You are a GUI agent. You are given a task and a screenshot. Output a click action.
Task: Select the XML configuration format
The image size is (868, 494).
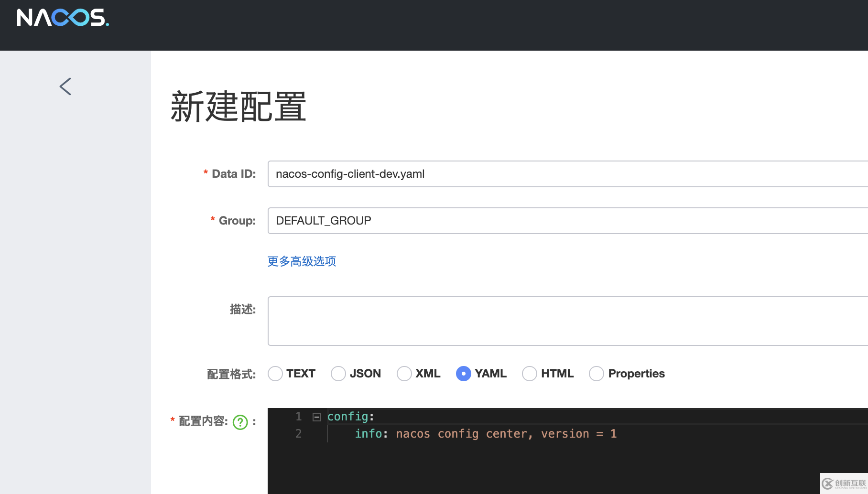coord(404,373)
